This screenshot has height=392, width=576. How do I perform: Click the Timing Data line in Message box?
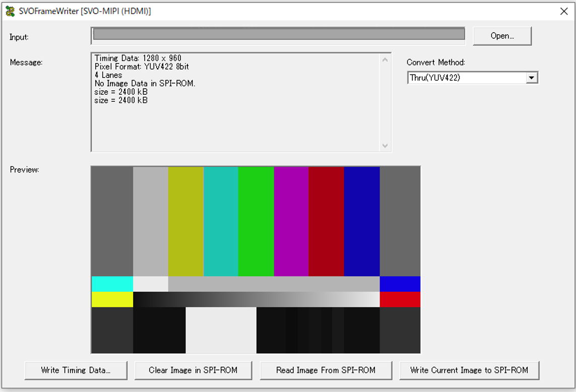click(x=138, y=58)
